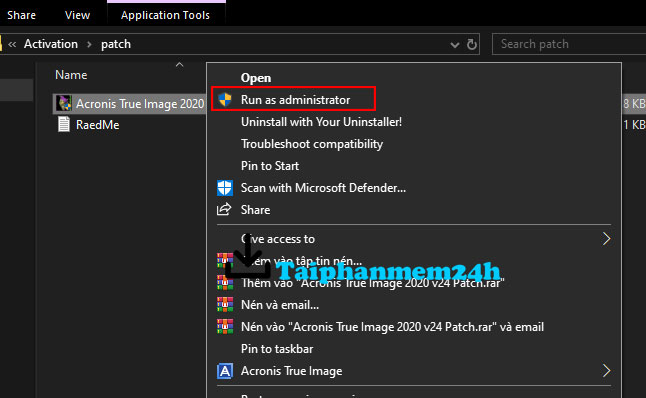This screenshot has height=398, width=646.
Task: Select Nén và email... entry
Action: (x=280, y=305)
